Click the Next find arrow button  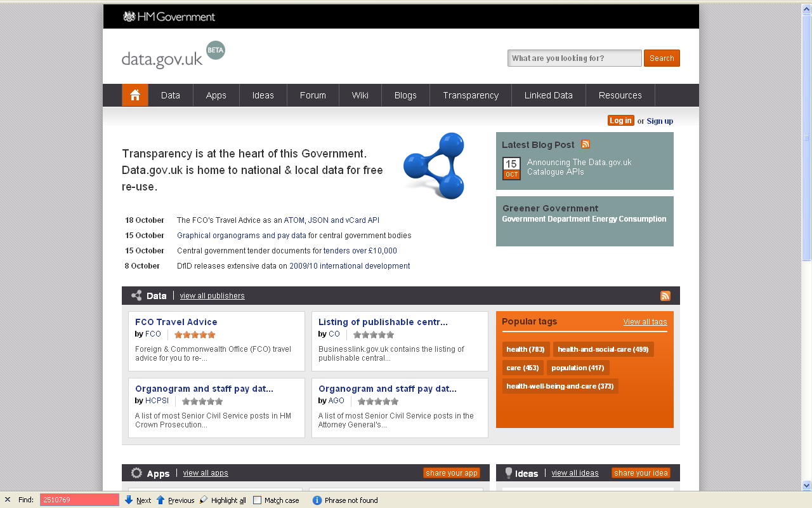click(x=138, y=500)
